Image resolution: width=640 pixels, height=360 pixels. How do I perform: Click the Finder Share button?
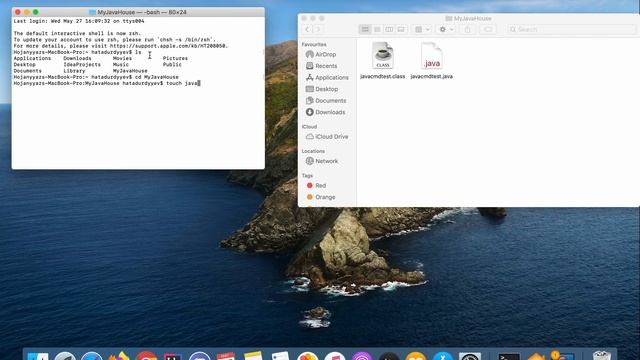pos(468,29)
